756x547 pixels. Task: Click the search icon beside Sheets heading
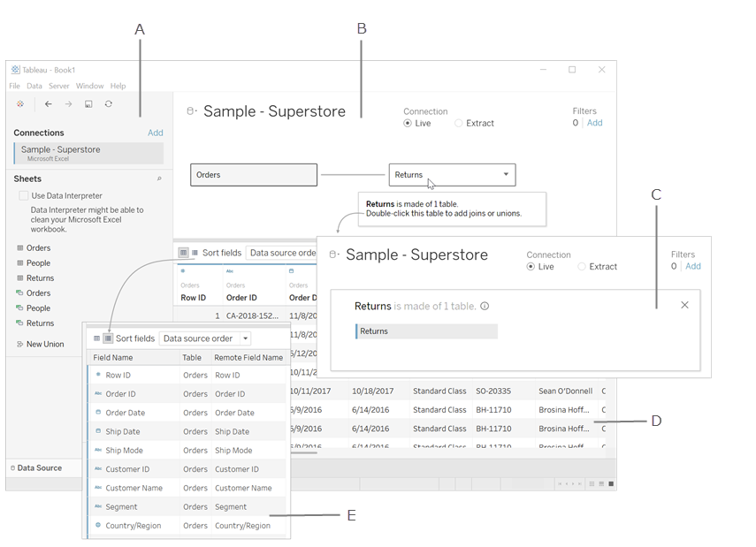159,179
